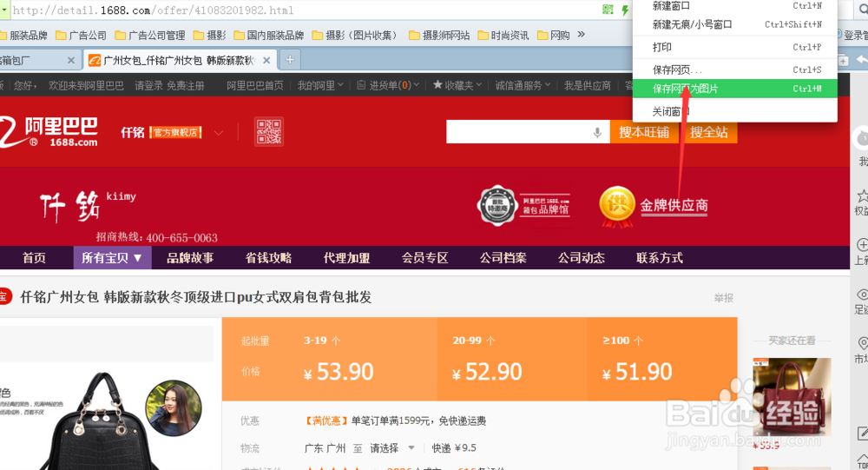This screenshot has width=868, height=470.
Task: Expand the 请选择 destination dropdown
Action: point(392,447)
